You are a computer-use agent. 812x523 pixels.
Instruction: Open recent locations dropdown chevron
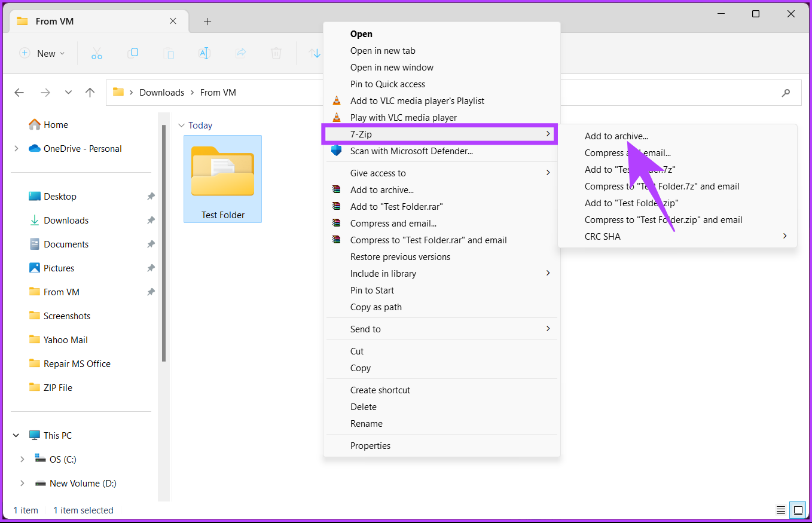(x=68, y=93)
